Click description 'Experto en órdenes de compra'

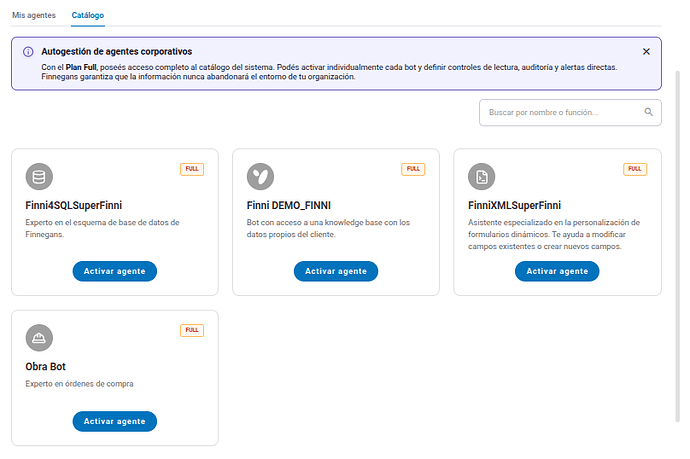tap(79, 384)
